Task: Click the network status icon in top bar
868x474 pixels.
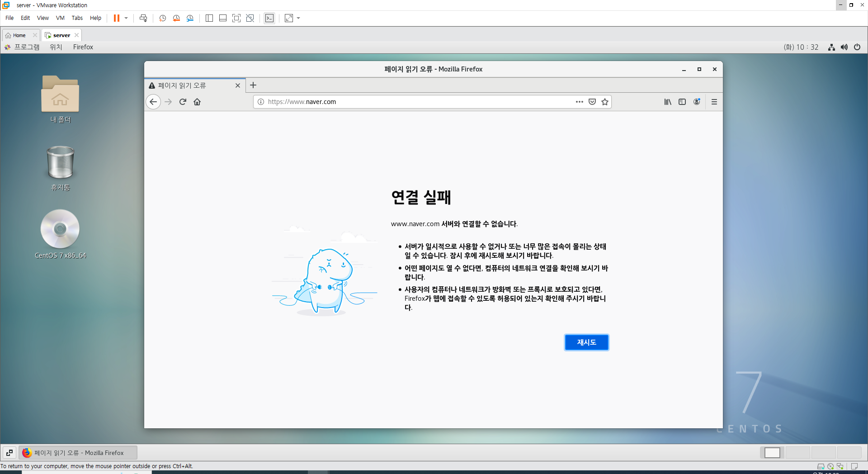Action: 831,47
